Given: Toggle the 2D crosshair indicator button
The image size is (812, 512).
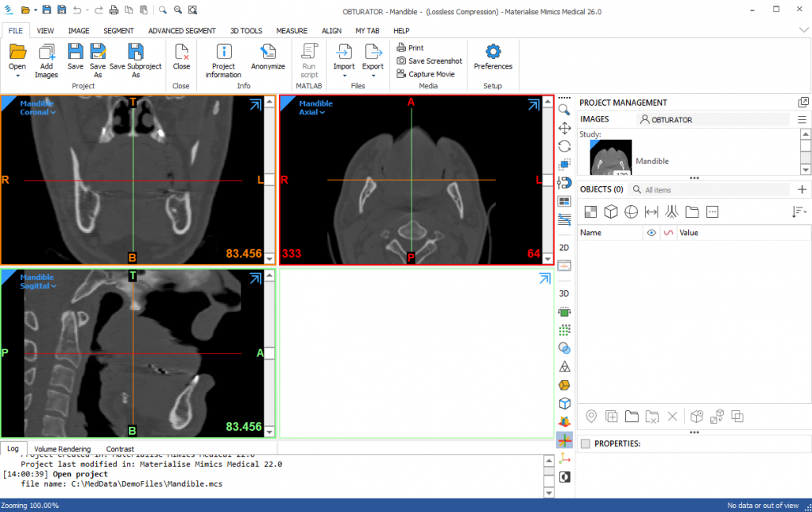Looking at the screenshot, I should click(x=564, y=266).
